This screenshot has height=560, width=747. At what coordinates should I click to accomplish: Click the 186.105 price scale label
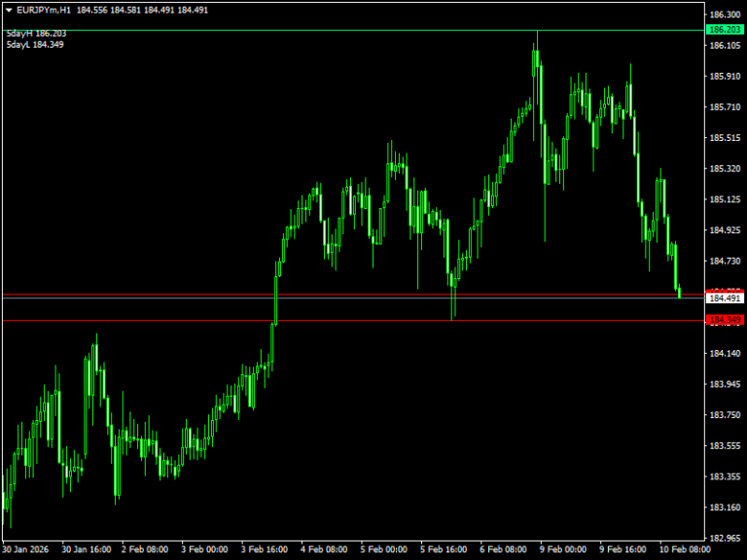click(725, 46)
